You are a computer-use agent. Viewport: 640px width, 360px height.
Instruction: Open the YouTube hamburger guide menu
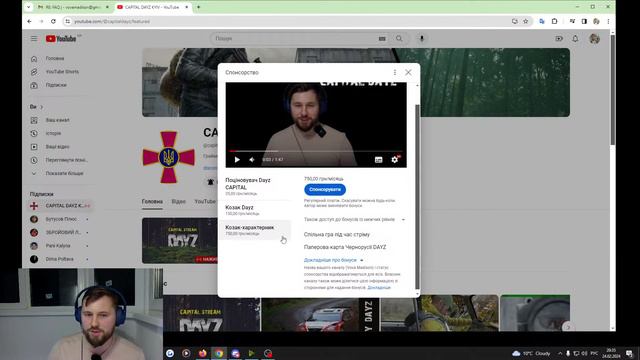coord(34,38)
